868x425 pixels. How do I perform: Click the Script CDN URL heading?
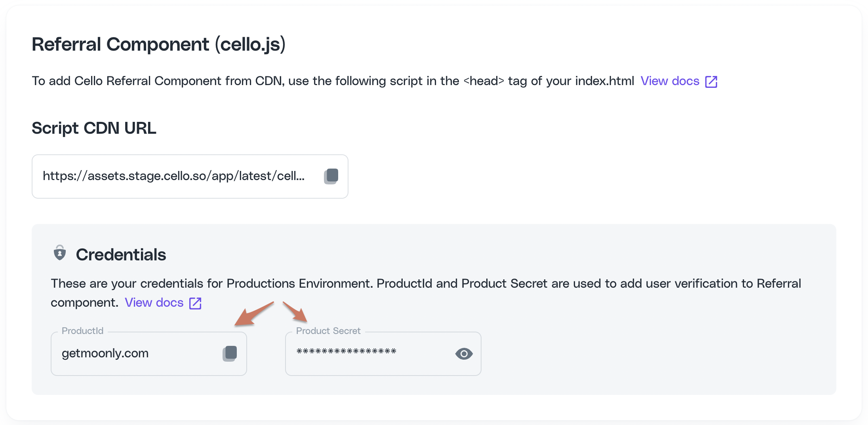(94, 128)
